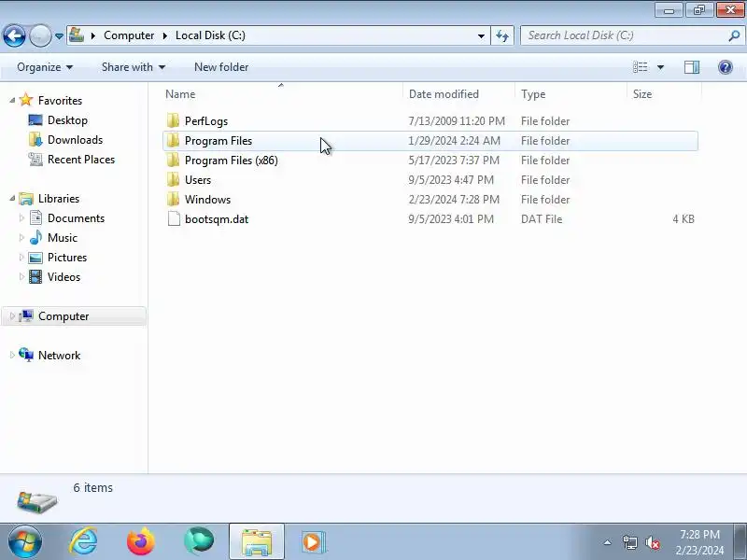The image size is (747, 560).
Task: Open the Organize menu
Action: [45, 67]
